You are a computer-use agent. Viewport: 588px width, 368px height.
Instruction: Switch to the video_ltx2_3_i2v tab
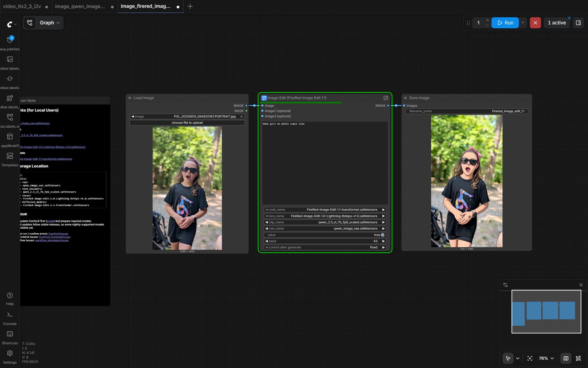pyautogui.click(x=22, y=6)
